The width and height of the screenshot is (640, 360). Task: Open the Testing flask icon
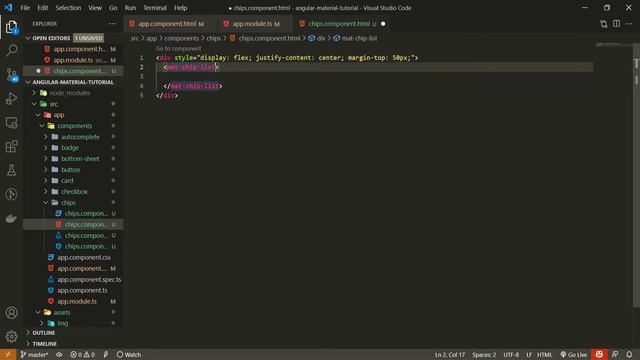tap(11, 170)
